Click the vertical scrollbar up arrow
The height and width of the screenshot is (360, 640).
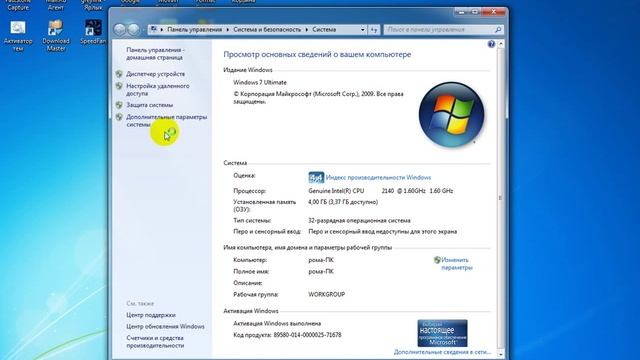(501, 44)
